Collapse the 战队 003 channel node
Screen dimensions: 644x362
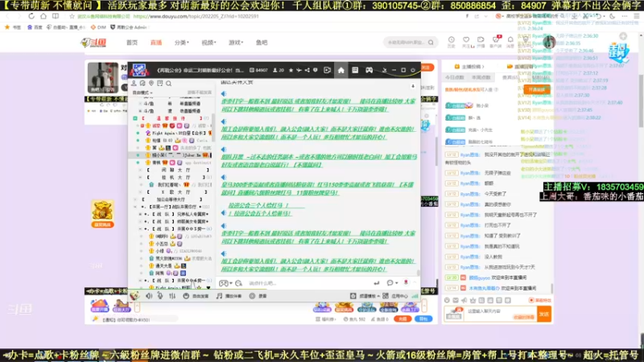[140, 229]
